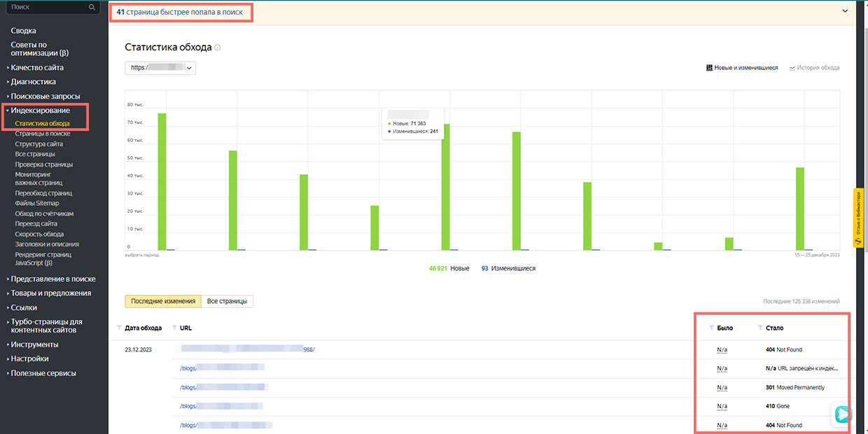
Task: Expand the Качество сайта sidebar section
Action: tap(36, 68)
